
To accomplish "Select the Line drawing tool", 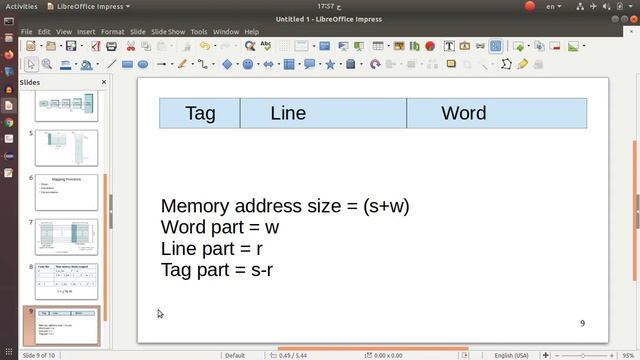I will point(111,64).
